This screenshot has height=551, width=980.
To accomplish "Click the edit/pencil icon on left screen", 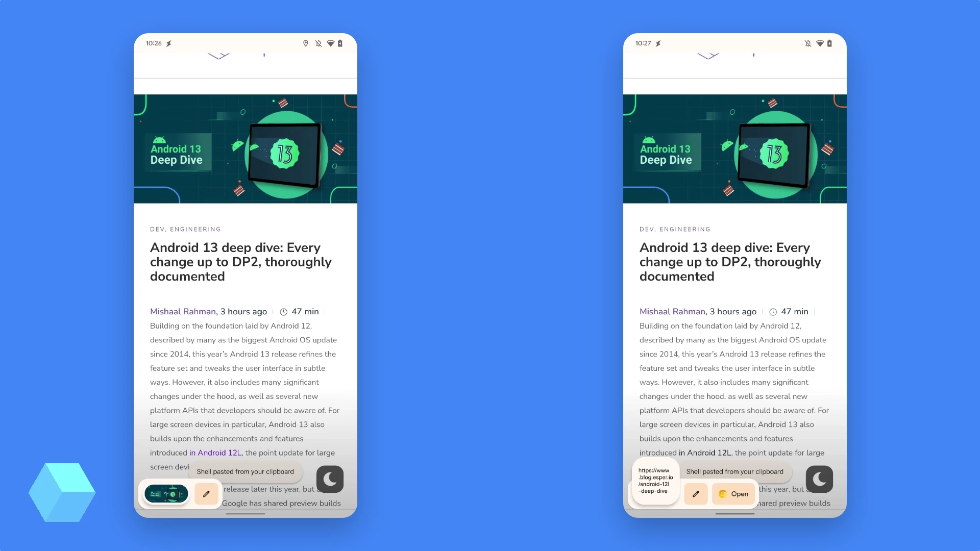I will 206,493.
